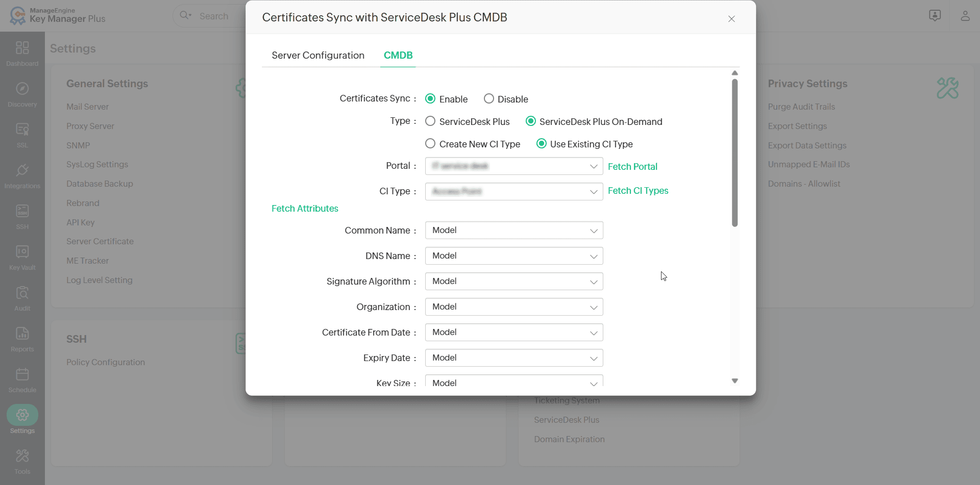Open Purge Audit Trails
The image size is (980, 485).
pyautogui.click(x=801, y=107)
